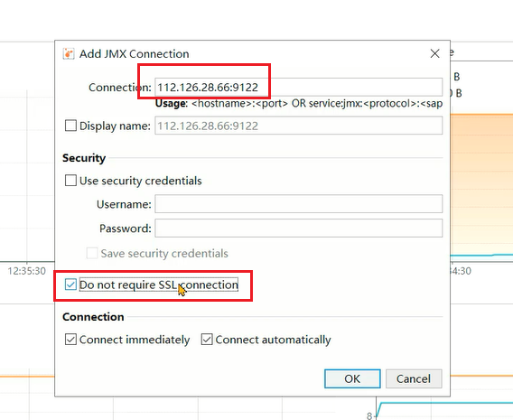Click the Save security credentials checkbox
Image resolution: width=513 pixels, height=420 pixels.
pos(92,253)
